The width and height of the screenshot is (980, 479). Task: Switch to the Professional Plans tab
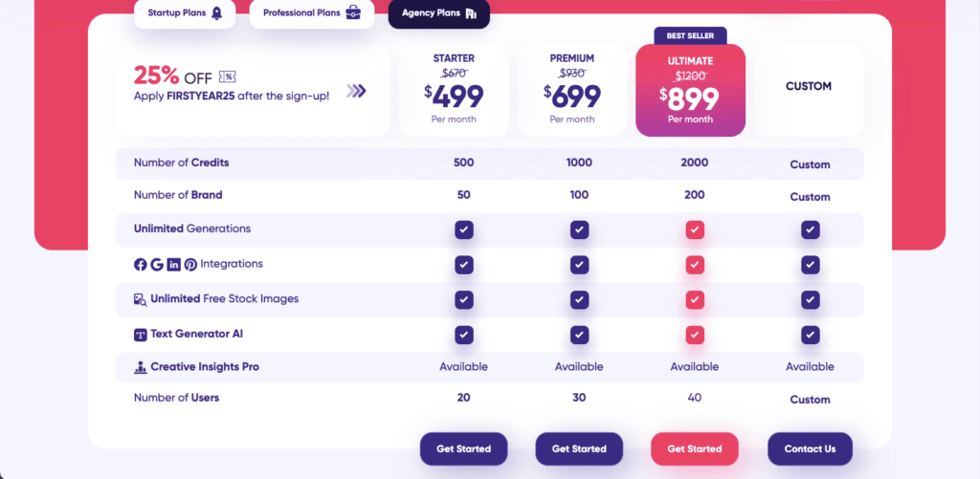311,13
